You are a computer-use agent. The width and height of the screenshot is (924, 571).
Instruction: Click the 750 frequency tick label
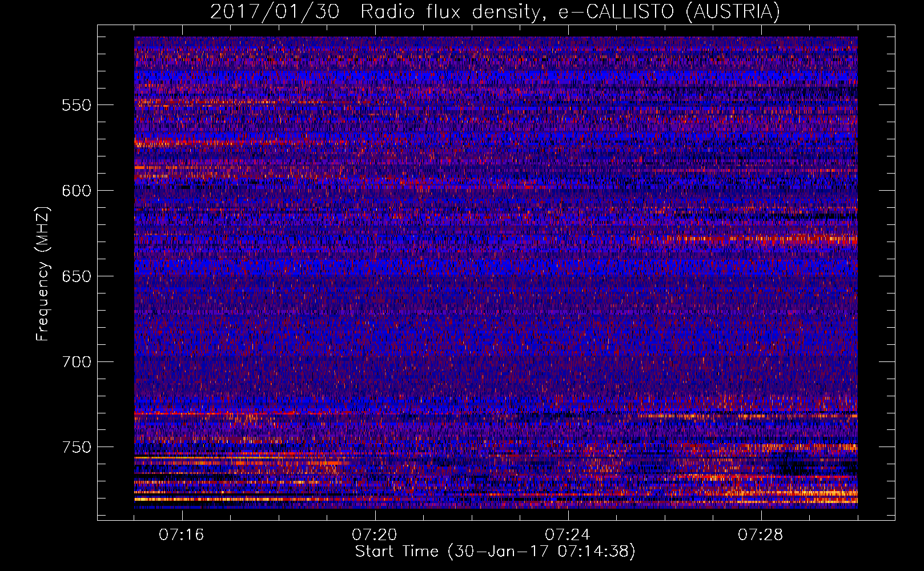click(x=76, y=447)
